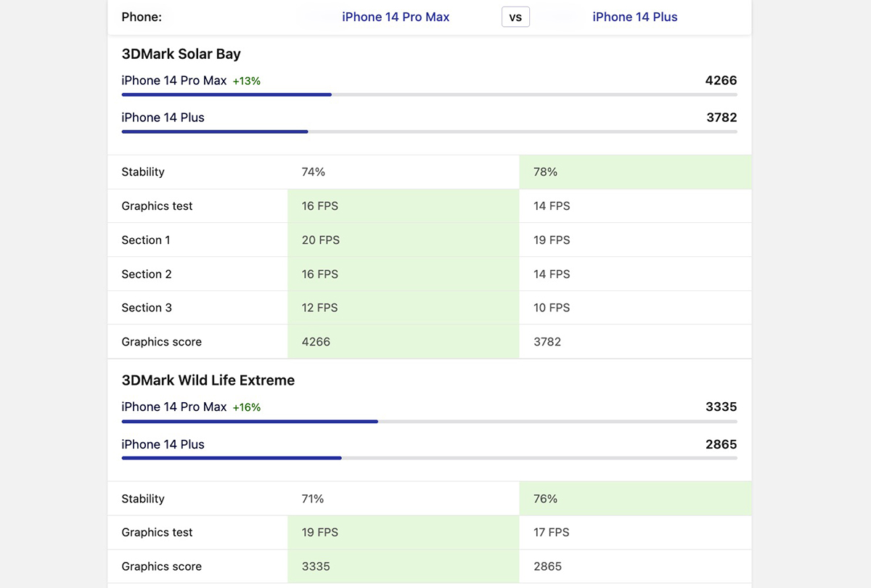
Task: Click iPhone 14 Pro Max Solar Bay progress bar
Action: pyautogui.click(x=430, y=94)
